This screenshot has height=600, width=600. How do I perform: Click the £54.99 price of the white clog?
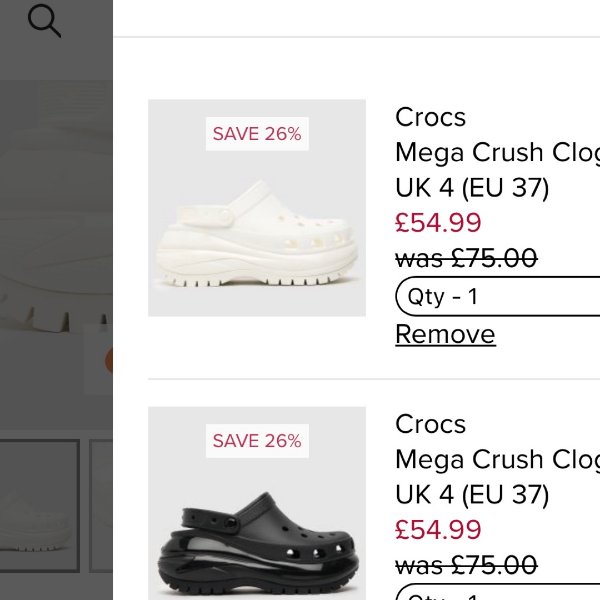tap(438, 222)
